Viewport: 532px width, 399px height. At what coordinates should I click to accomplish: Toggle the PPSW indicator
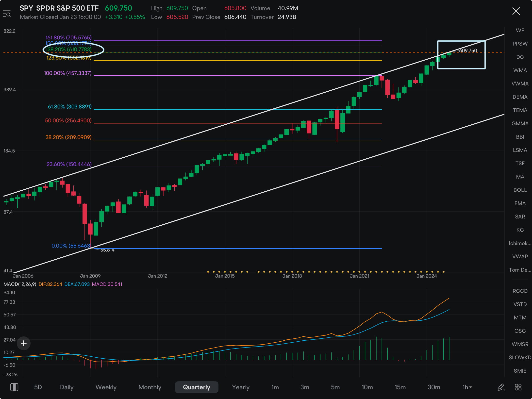tap(520, 44)
